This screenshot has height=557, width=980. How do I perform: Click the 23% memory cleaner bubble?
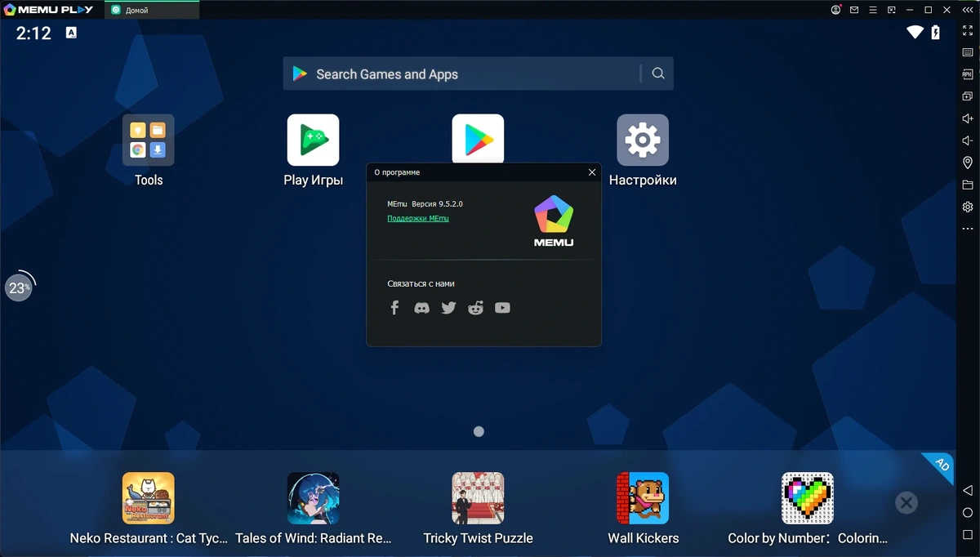pos(19,287)
